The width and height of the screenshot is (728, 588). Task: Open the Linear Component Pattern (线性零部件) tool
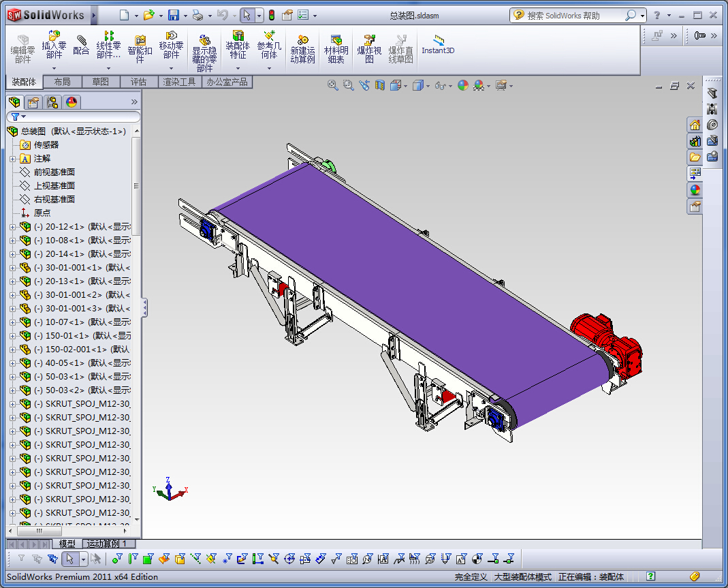[x=108, y=45]
